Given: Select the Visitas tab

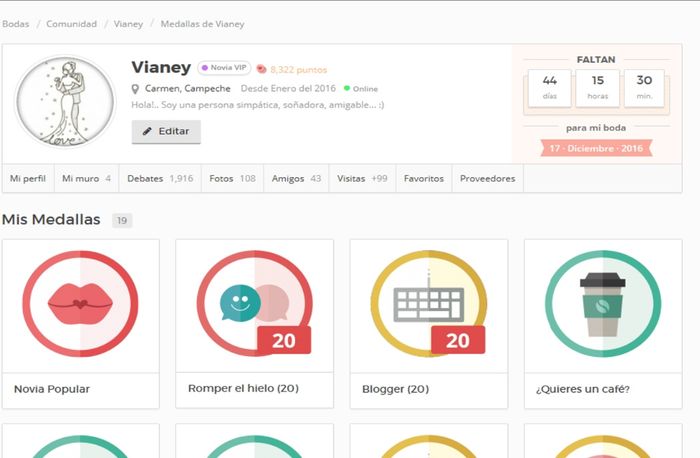Looking at the screenshot, I should (362, 178).
